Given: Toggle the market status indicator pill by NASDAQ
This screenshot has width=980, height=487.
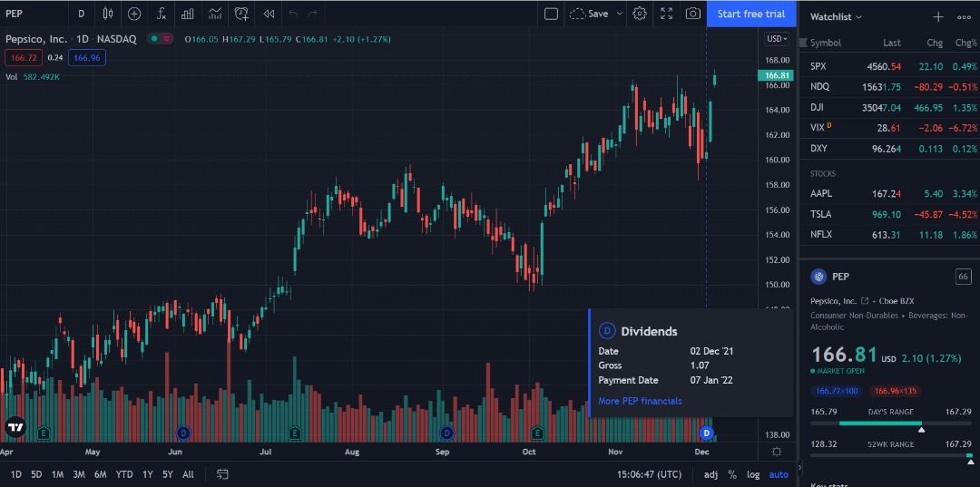Looking at the screenshot, I should tap(160, 39).
